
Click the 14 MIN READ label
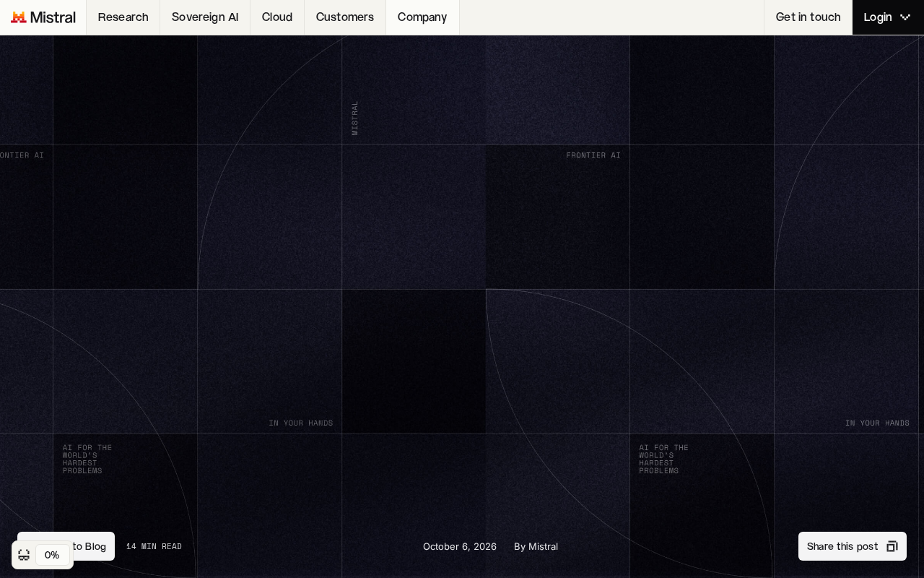click(154, 547)
